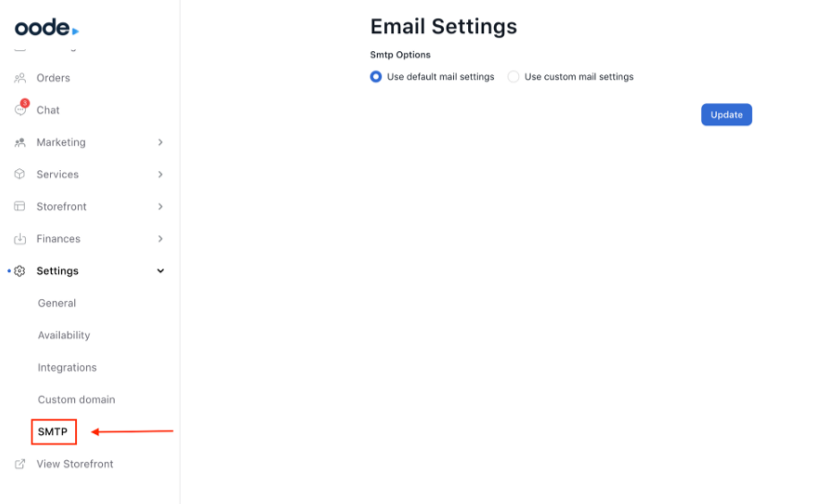This screenshot has width=820, height=504.
Task: Open the Custom domain settings link
Action: pyautogui.click(x=76, y=400)
